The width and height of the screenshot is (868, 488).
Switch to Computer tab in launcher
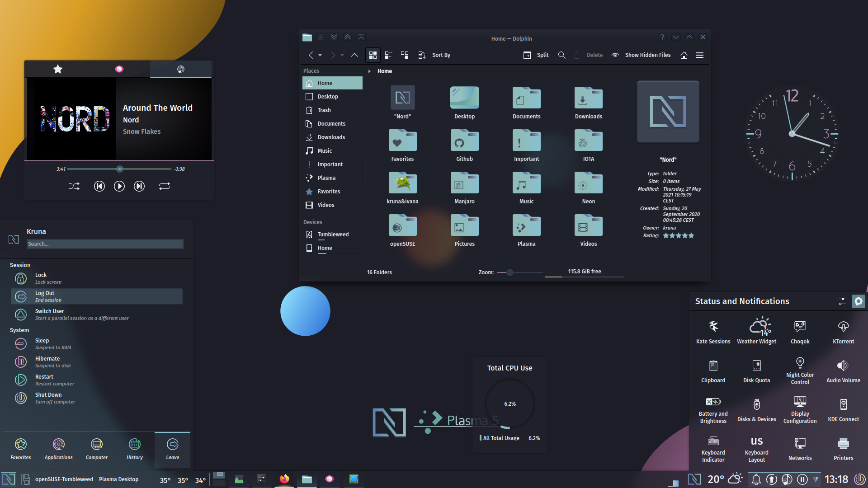97,450
